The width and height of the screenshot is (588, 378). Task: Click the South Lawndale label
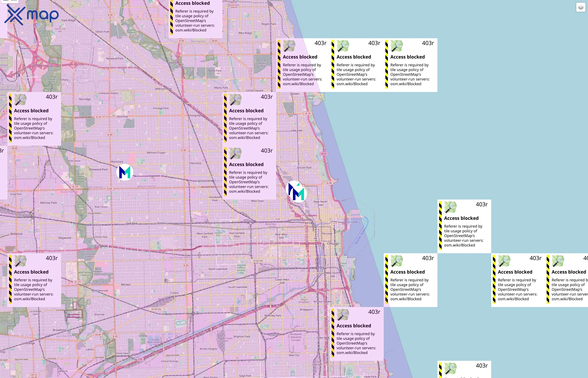click(x=238, y=287)
